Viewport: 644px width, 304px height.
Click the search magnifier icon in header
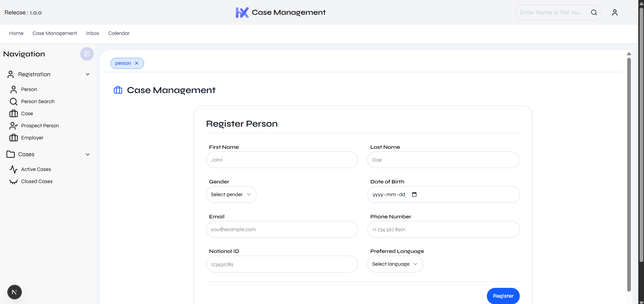(x=594, y=12)
